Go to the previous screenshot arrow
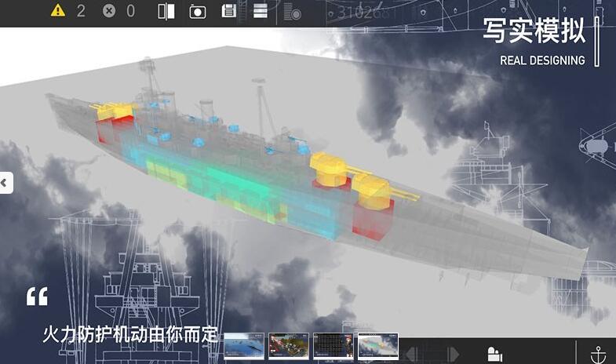 pyautogui.click(x=411, y=354)
